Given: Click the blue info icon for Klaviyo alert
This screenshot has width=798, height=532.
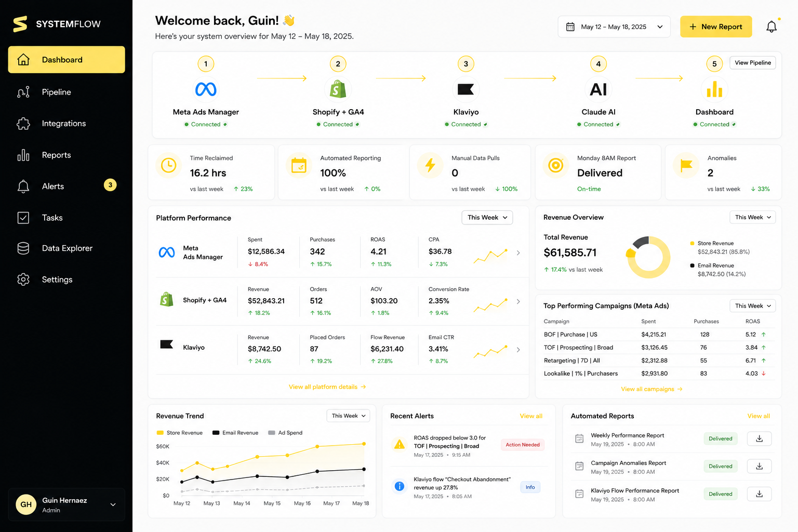Looking at the screenshot, I should (x=400, y=486).
